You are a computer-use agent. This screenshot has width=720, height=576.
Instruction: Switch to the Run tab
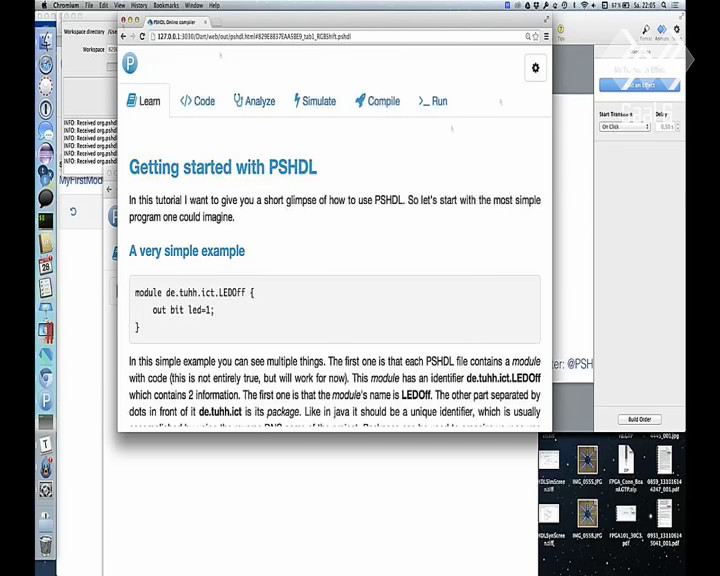click(x=433, y=101)
